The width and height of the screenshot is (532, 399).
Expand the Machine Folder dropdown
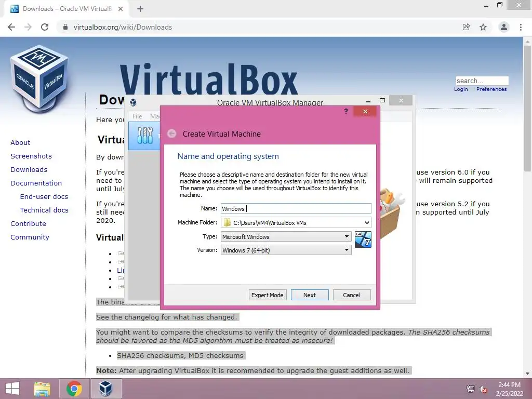point(367,222)
